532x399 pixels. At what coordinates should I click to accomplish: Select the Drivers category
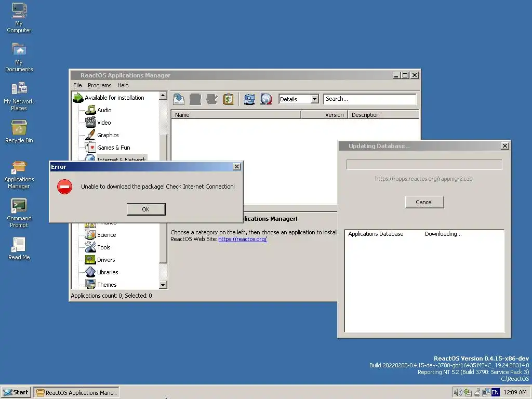tap(106, 260)
